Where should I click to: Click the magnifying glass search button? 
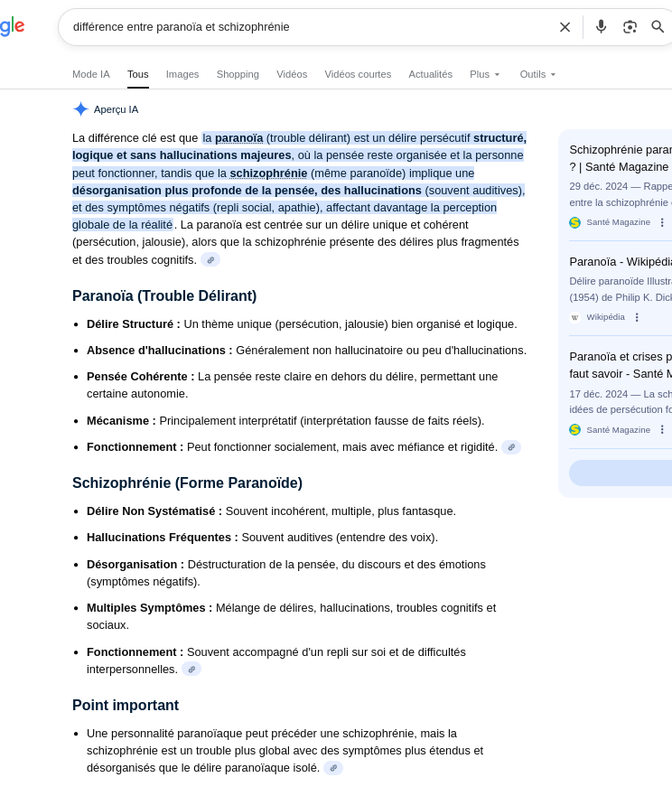coord(658,27)
